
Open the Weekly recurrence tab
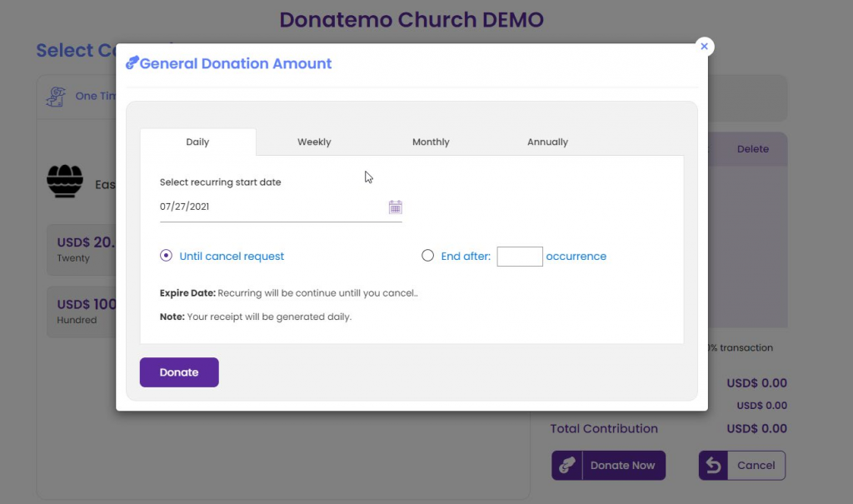314,142
